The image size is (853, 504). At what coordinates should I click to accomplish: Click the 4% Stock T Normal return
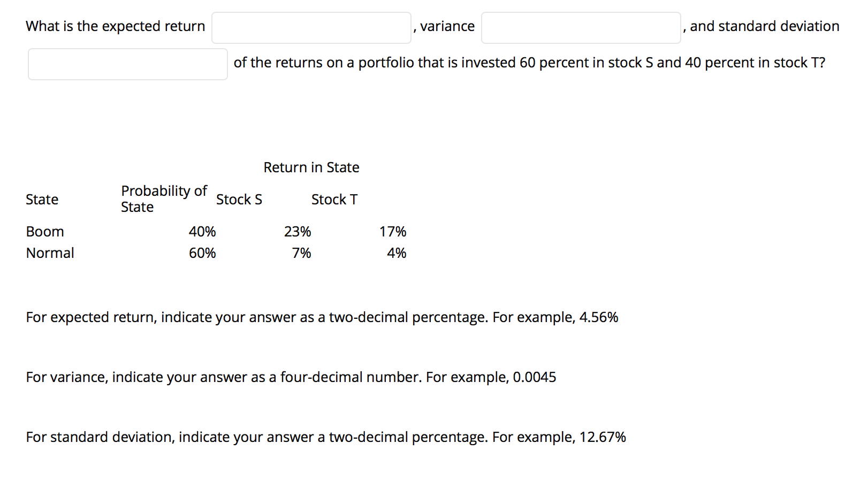pyautogui.click(x=397, y=253)
